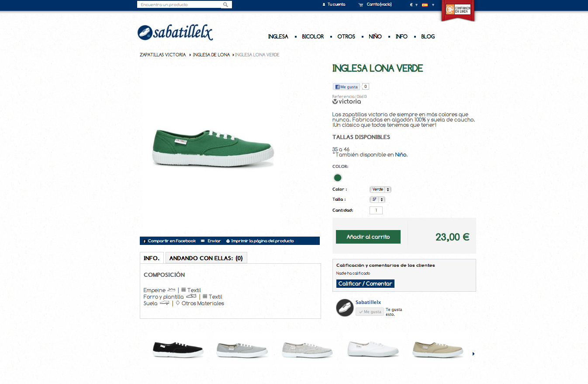Switch to the Andando con ellas tab
The image size is (588, 384).
206,258
